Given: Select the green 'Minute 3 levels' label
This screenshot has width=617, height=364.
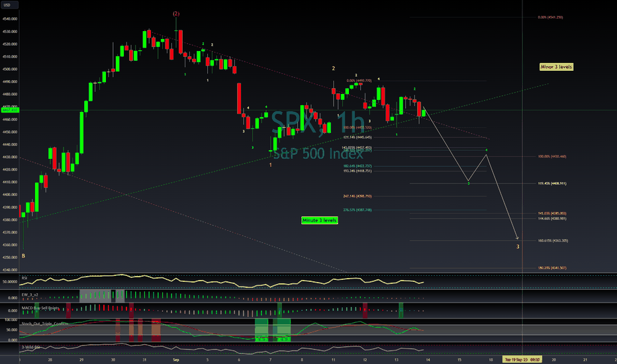Looking at the screenshot, I should click(x=319, y=220).
